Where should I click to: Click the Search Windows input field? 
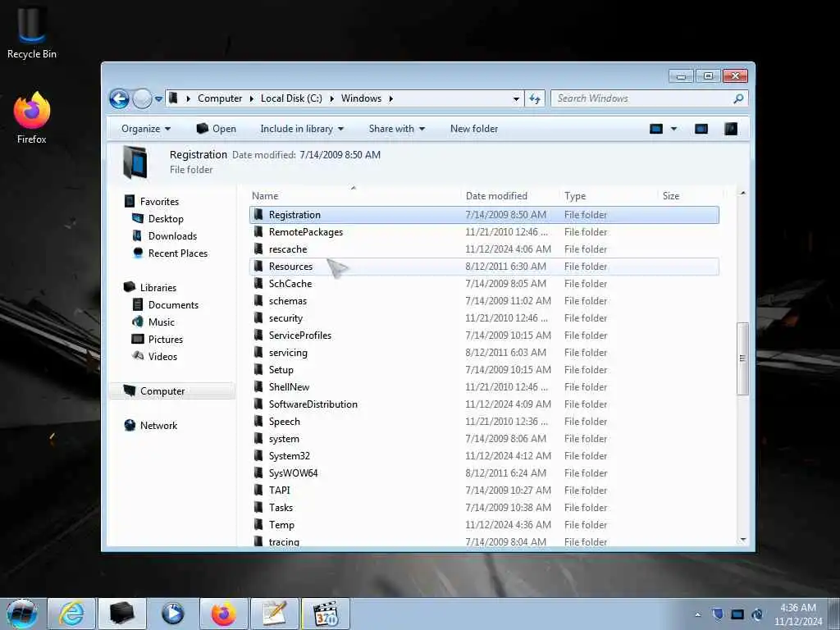click(641, 98)
